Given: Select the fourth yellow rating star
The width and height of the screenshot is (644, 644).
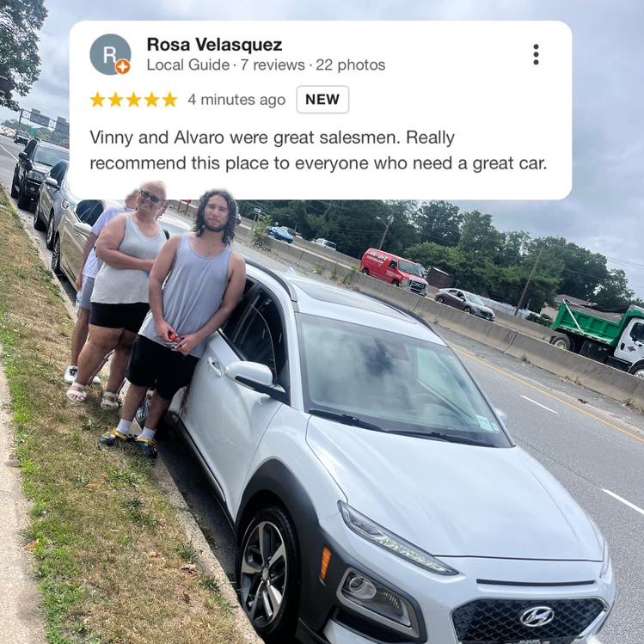Looking at the screenshot, I should [151, 100].
